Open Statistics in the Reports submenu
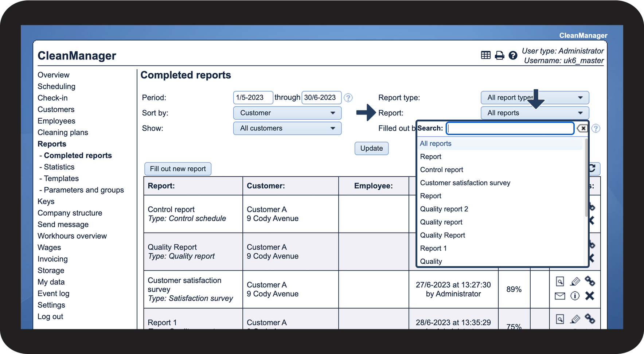This screenshot has height=354, width=644. pos(59,167)
